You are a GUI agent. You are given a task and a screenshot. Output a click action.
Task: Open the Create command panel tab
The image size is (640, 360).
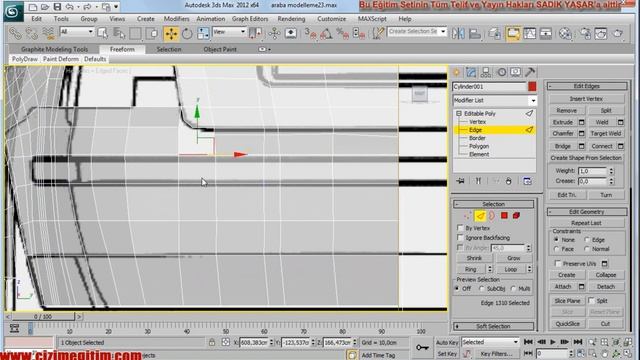457,72
